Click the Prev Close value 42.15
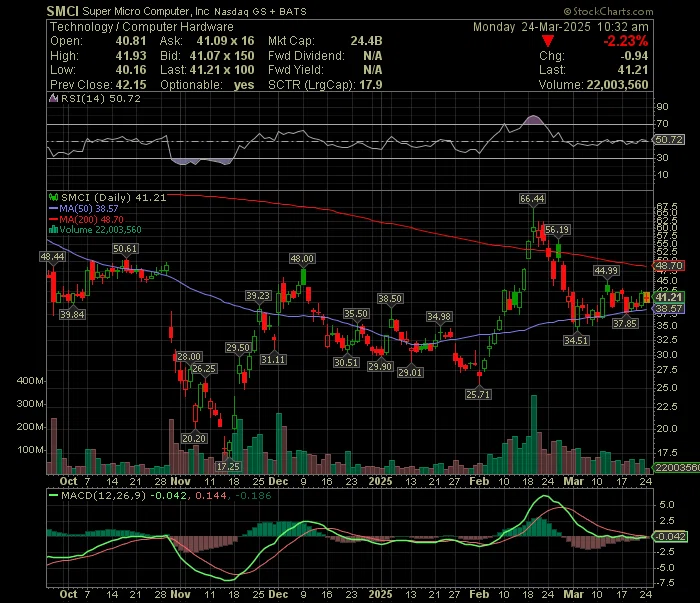Screen dimensions: 700x603 click(x=131, y=85)
